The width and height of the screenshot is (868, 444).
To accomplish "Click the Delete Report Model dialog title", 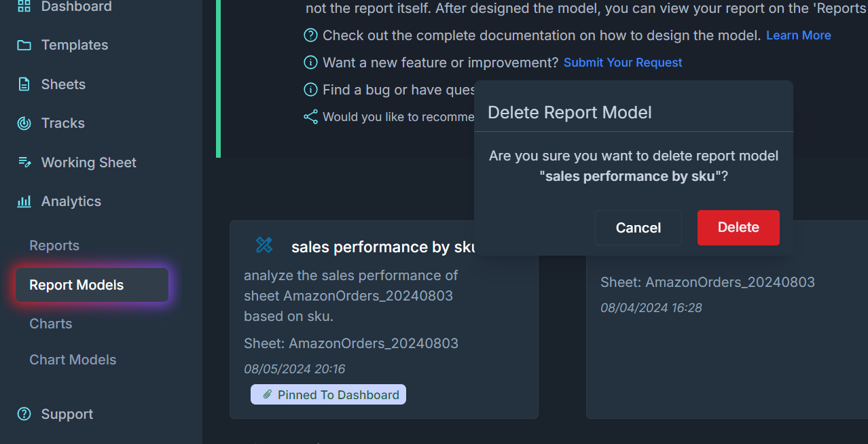I will point(570,112).
